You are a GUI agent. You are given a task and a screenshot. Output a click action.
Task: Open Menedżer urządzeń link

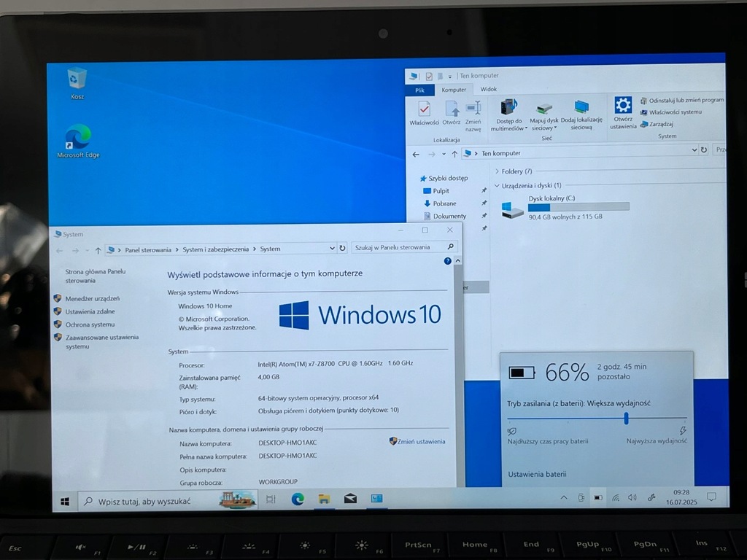click(93, 298)
